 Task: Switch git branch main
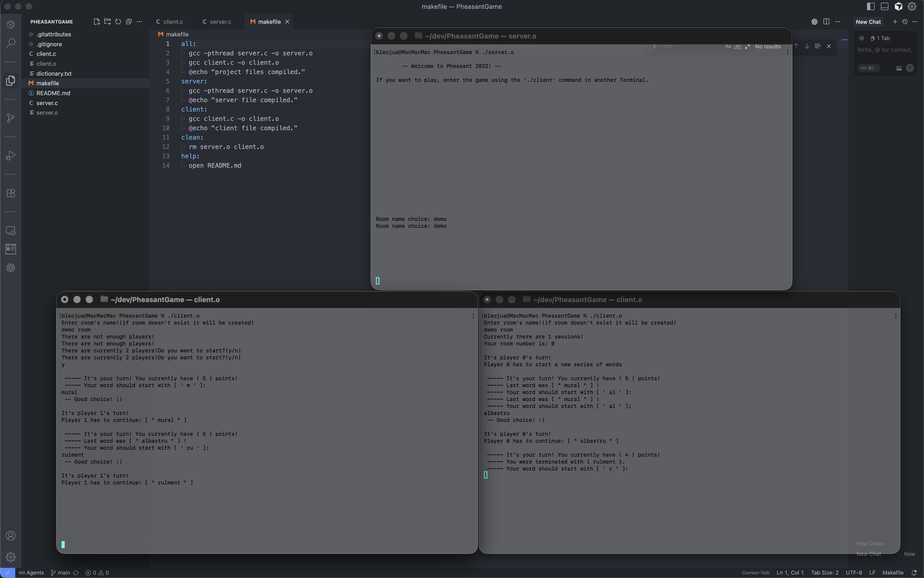click(x=60, y=573)
